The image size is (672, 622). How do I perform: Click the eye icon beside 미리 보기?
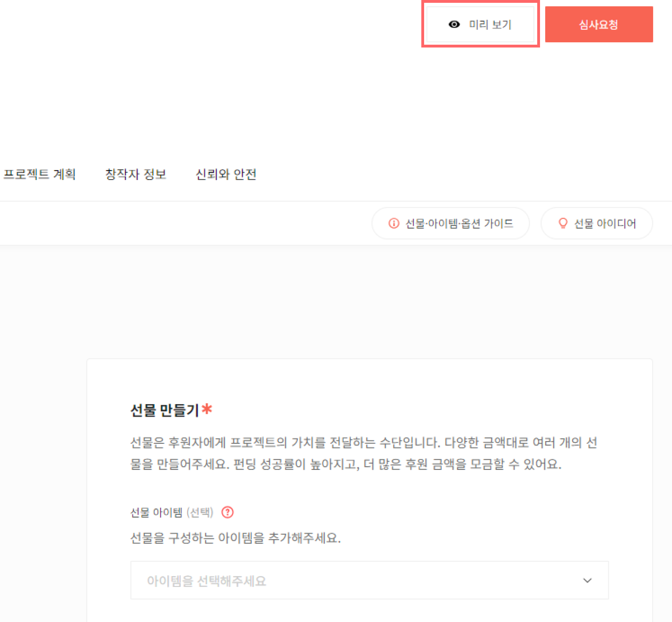454,25
